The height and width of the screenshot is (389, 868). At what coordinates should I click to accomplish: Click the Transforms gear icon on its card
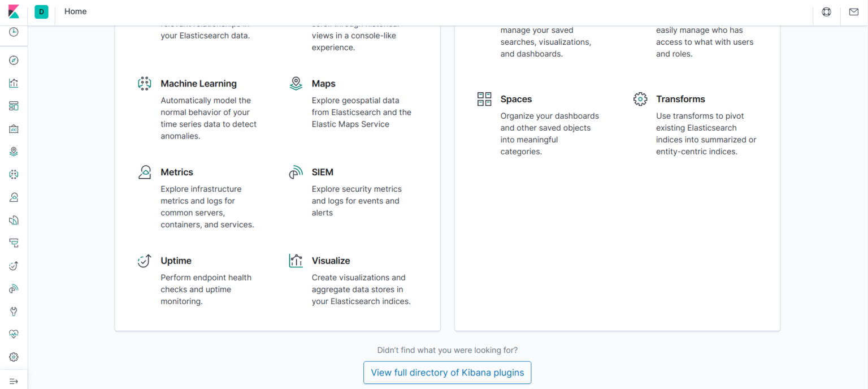pos(640,98)
